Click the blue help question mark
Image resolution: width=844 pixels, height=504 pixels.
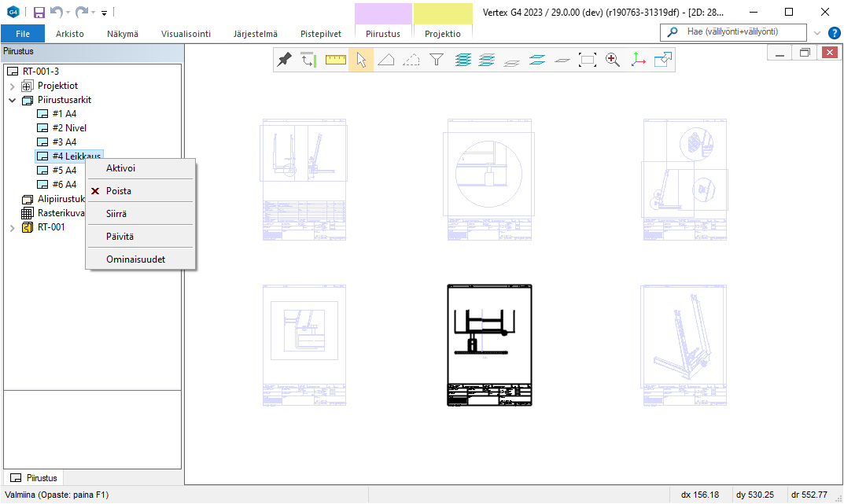(835, 33)
